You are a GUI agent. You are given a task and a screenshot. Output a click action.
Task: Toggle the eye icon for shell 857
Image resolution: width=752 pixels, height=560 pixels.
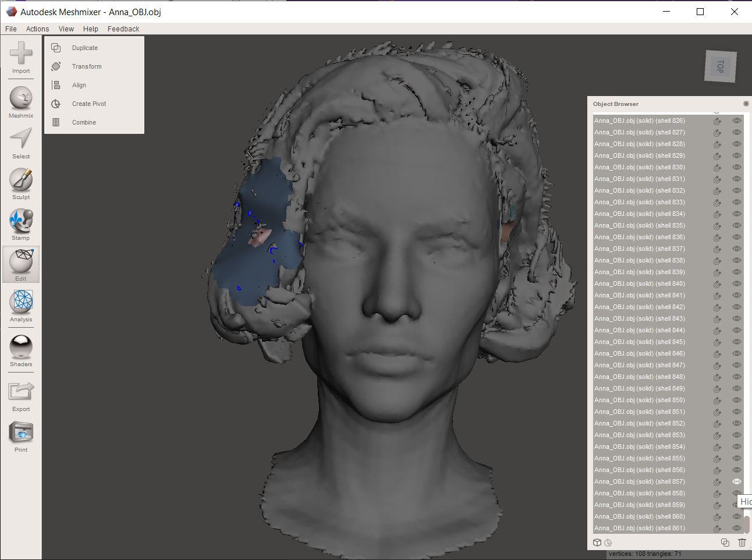tap(736, 481)
